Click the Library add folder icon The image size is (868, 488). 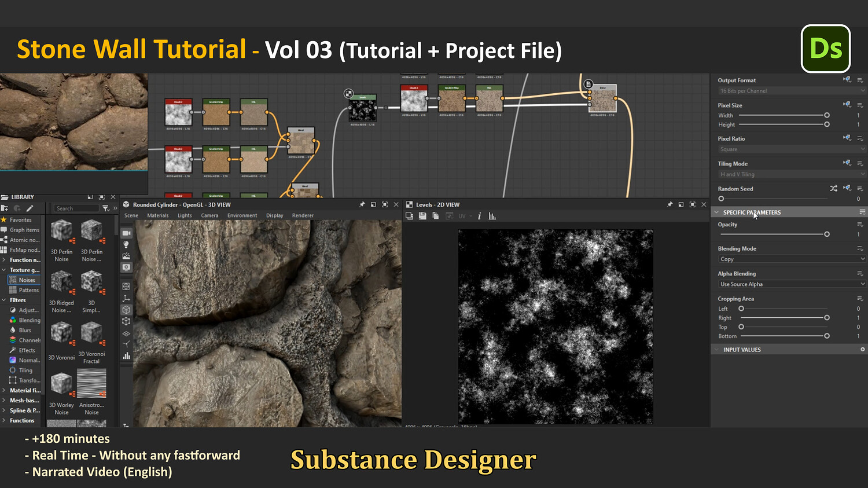point(5,208)
